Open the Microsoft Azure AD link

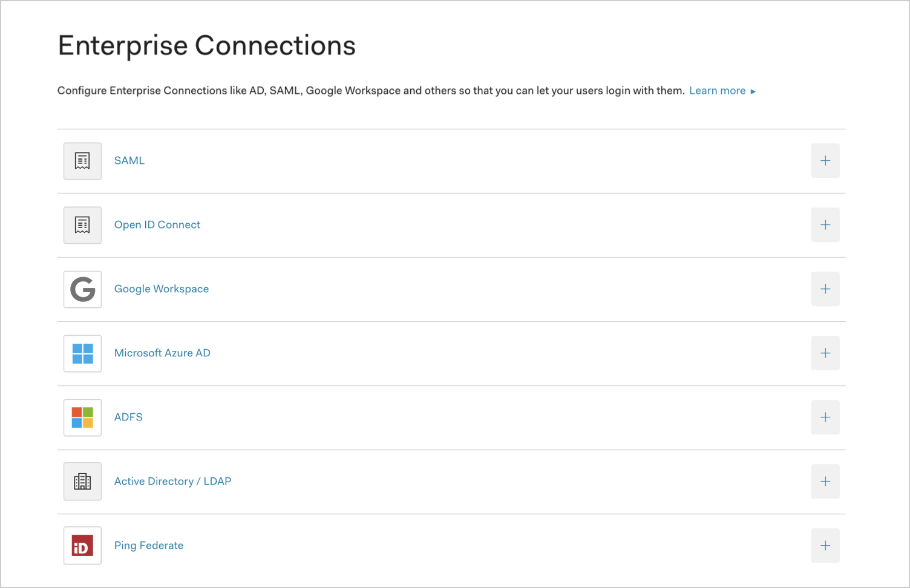coord(162,353)
